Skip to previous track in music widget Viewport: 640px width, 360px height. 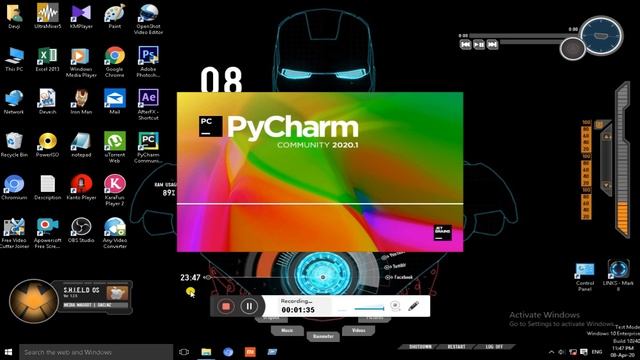tap(466, 44)
